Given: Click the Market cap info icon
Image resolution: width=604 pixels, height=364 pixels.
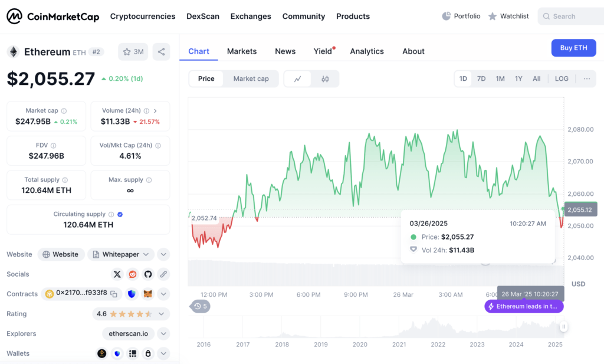Looking at the screenshot, I should tap(64, 111).
